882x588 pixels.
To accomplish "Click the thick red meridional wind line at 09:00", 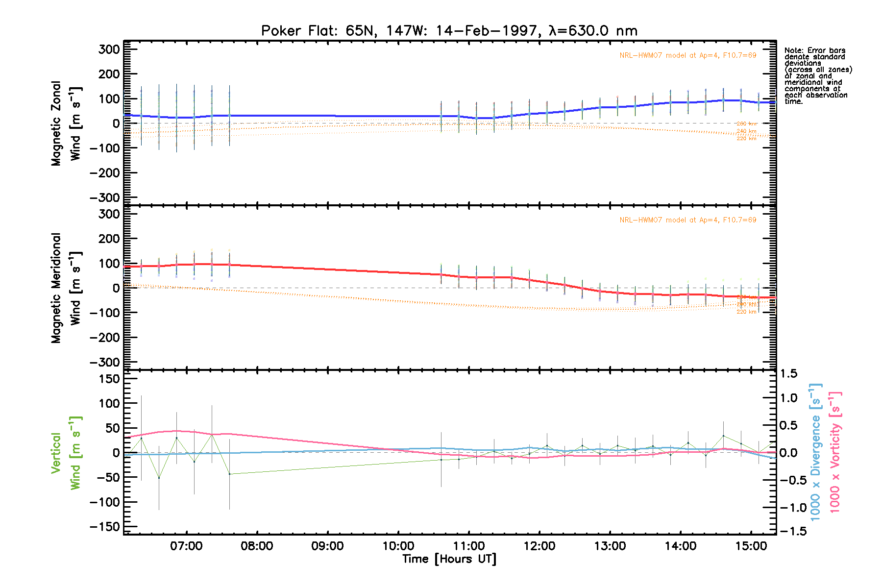I will [327, 269].
